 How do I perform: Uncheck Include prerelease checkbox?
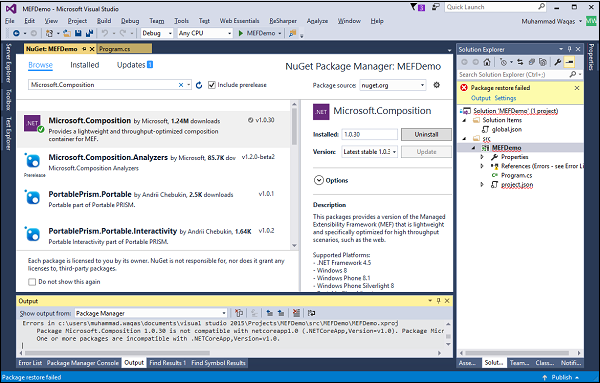tap(212, 85)
